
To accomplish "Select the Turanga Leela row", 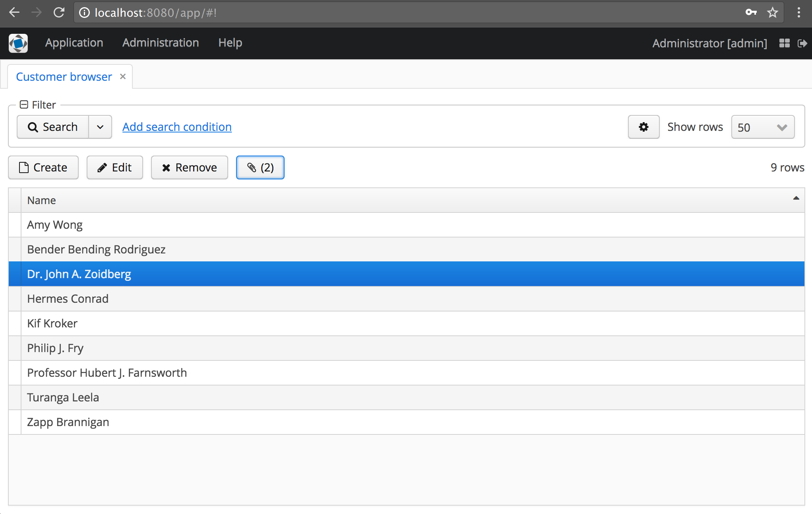I will (407, 397).
